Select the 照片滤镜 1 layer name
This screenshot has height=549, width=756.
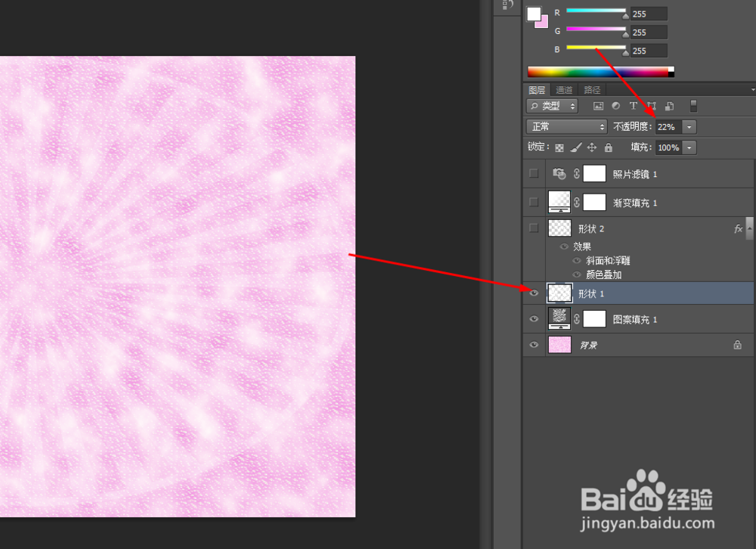(x=635, y=174)
